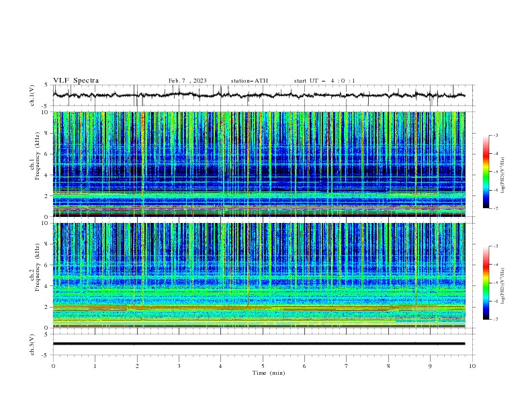Click the 'VLF Spectra' title text
The height and width of the screenshot is (411, 532).
[76, 81]
